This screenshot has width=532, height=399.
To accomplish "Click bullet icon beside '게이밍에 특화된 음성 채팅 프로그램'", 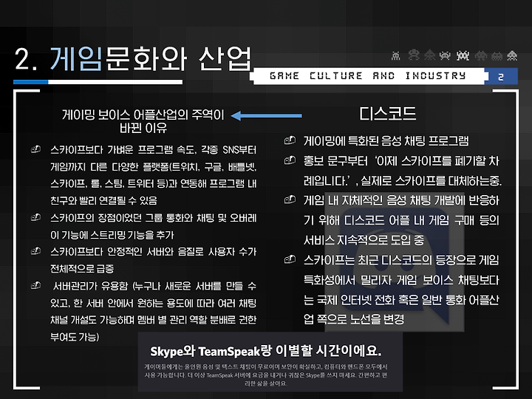I will [290, 140].
